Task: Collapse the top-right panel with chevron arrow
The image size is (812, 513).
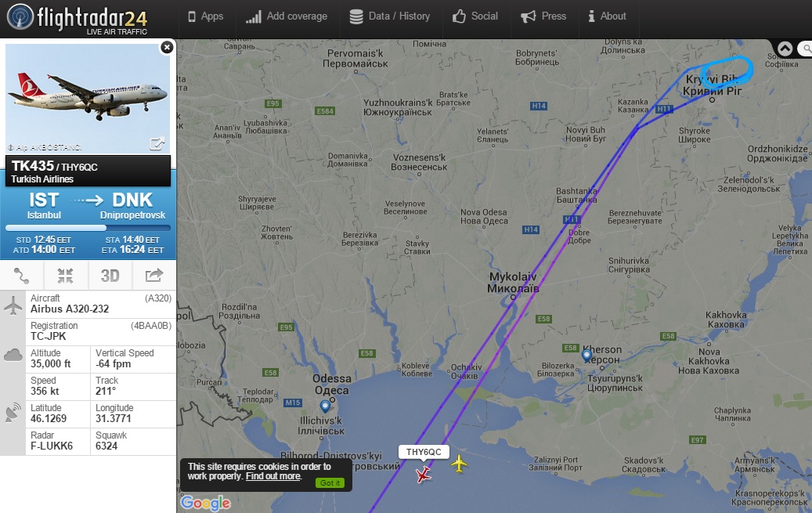Action: tap(785, 49)
